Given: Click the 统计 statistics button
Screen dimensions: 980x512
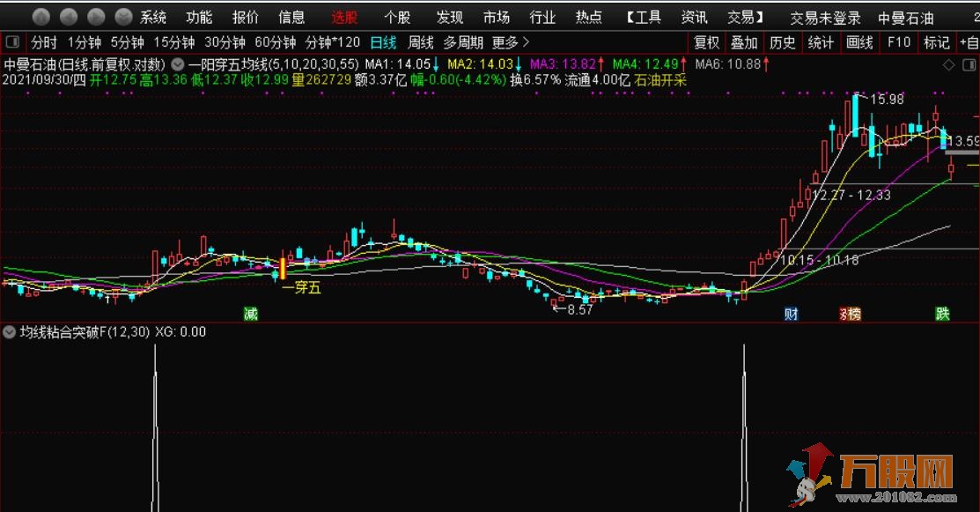Looking at the screenshot, I should pyautogui.click(x=821, y=42).
